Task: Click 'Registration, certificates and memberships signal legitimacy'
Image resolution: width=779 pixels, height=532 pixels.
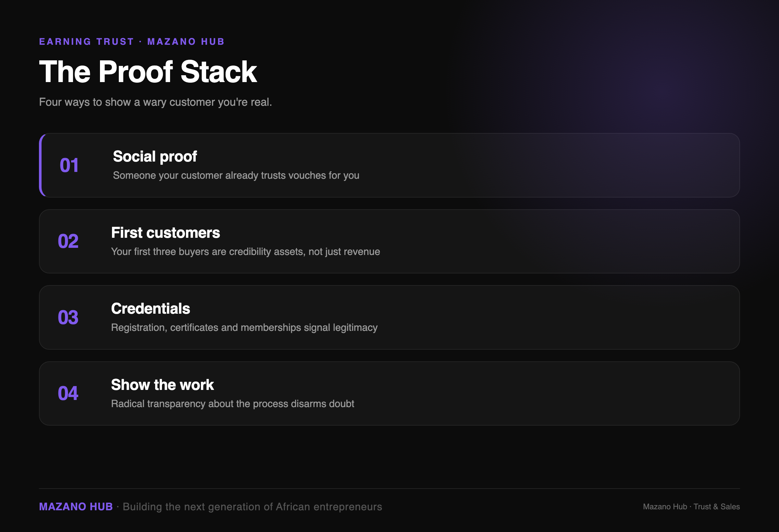Action: 244,327
